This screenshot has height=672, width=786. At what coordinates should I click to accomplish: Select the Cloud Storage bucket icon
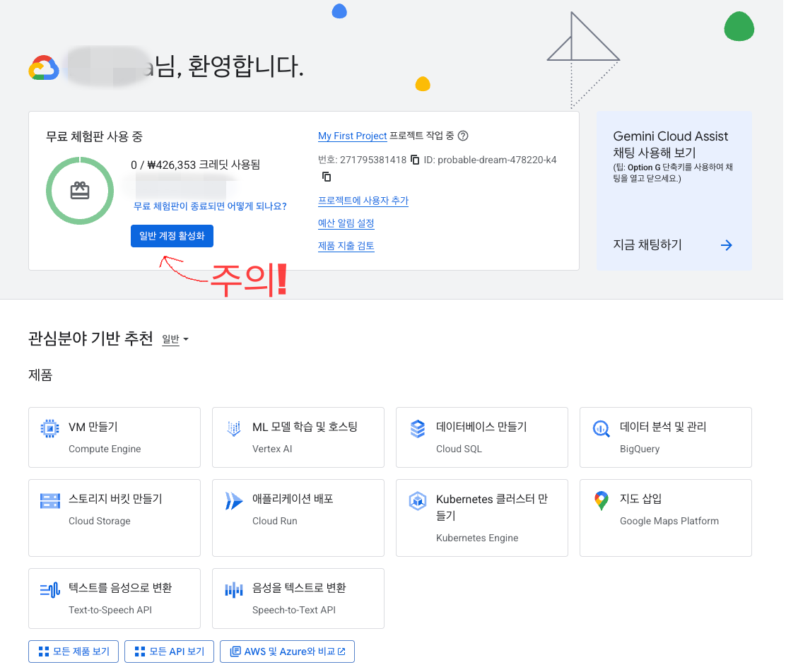click(x=49, y=500)
